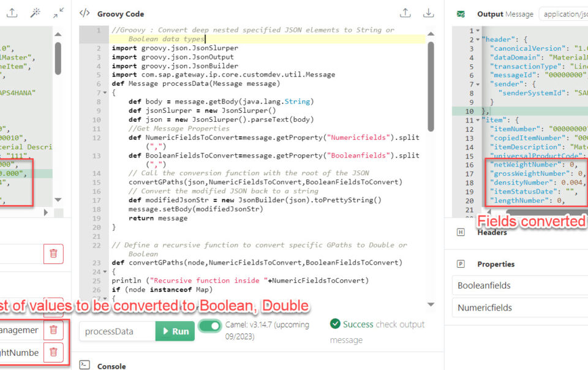The width and height of the screenshot is (588, 370).
Task: Click the 'ghtNumbe' property value field
Action: coord(21,352)
